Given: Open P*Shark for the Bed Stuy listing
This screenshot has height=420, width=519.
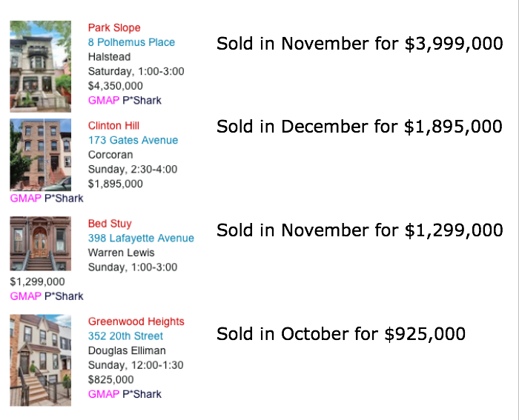Looking at the screenshot, I should (64, 296).
